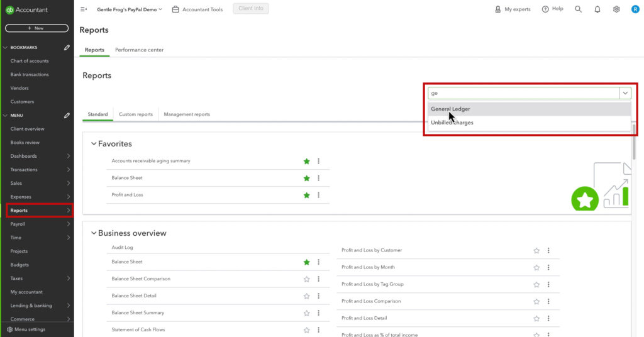644x337 pixels.
Task: Expand the Dashboards submenu
Action: click(x=68, y=156)
